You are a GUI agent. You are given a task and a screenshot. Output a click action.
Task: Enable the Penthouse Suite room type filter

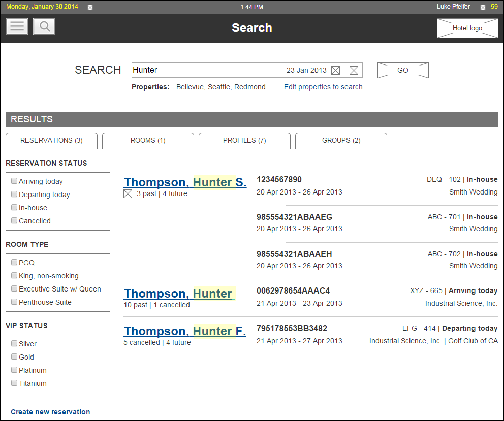coord(14,301)
